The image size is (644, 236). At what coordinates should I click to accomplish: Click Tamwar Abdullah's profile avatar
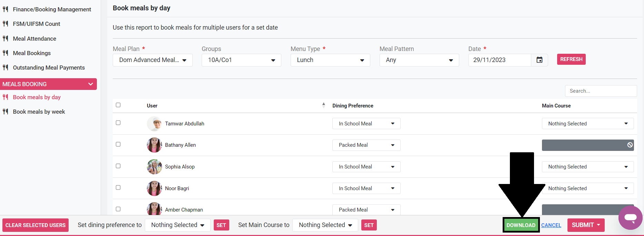(x=154, y=124)
